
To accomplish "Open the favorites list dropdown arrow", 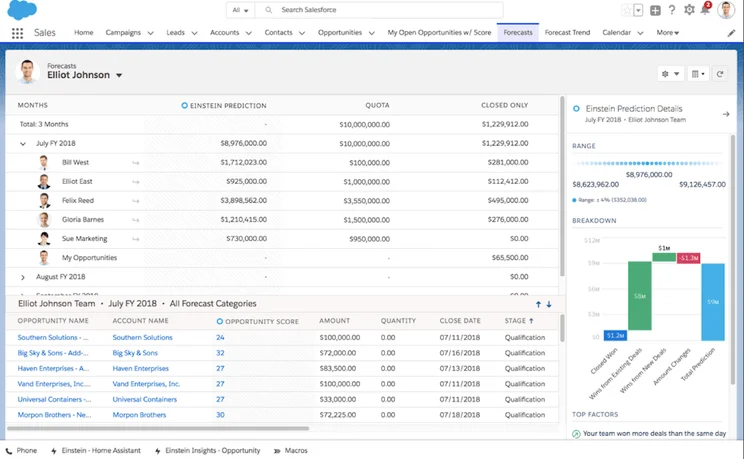I will coord(638,10).
